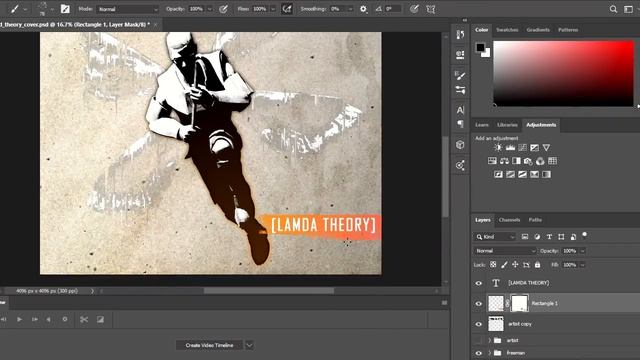640x360 pixels.
Task: Play the timeline
Action: (x=19, y=320)
